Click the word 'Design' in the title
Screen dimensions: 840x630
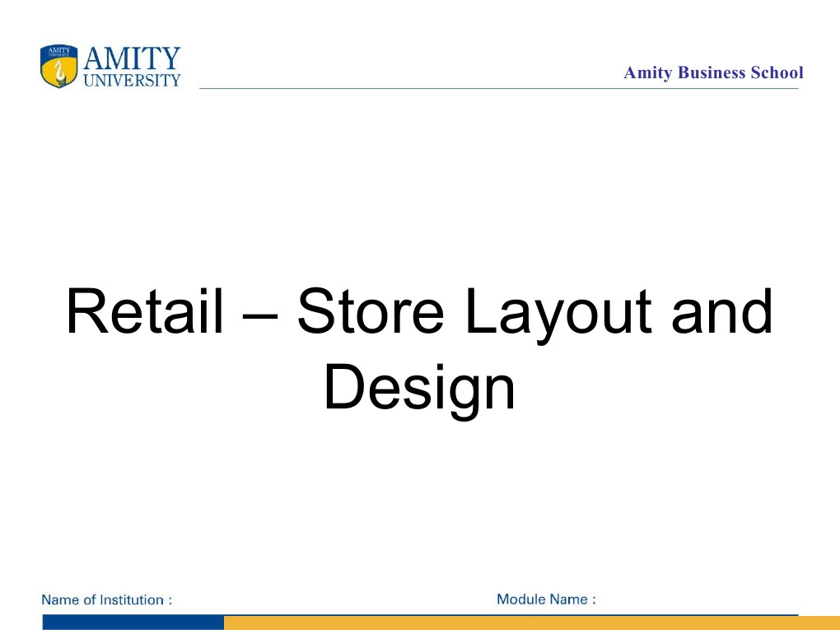tap(418, 385)
